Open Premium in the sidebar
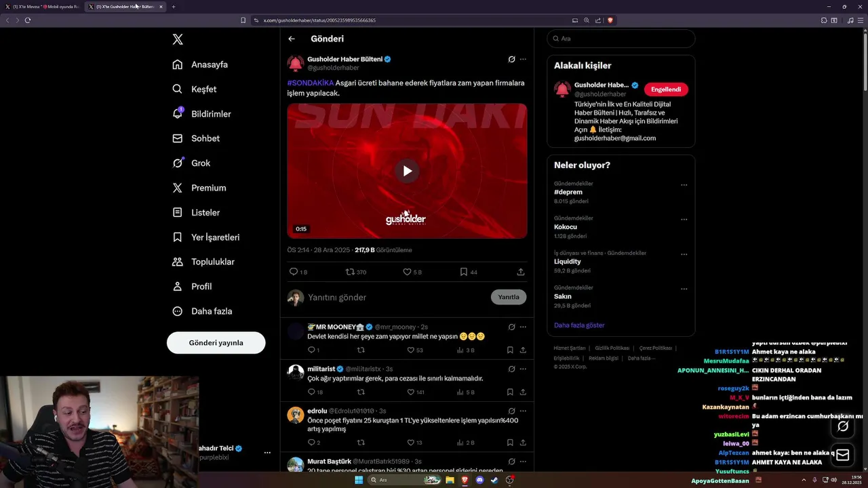The image size is (868, 488). click(199, 188)
